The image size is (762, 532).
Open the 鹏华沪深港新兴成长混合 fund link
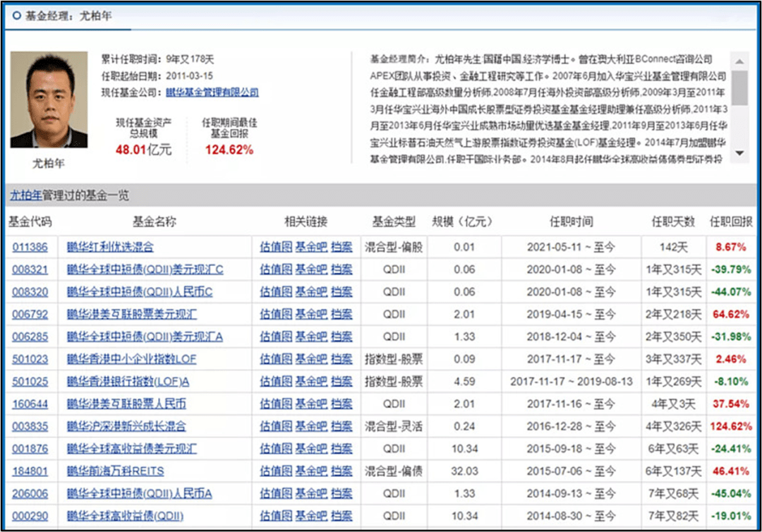[126, 426]
